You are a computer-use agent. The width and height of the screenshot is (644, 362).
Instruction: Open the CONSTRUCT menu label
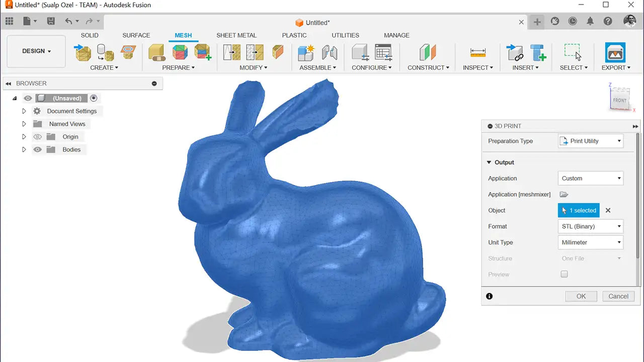[428, 67]
